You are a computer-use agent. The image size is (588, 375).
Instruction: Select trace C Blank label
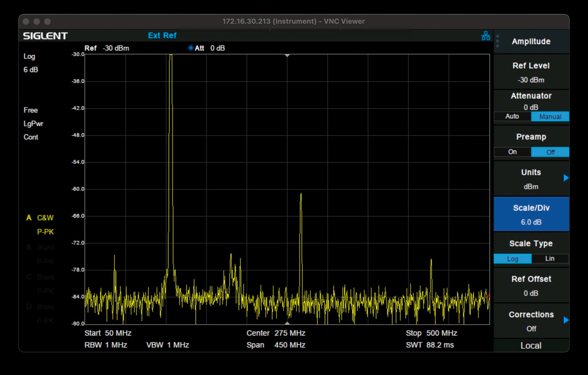40,277
